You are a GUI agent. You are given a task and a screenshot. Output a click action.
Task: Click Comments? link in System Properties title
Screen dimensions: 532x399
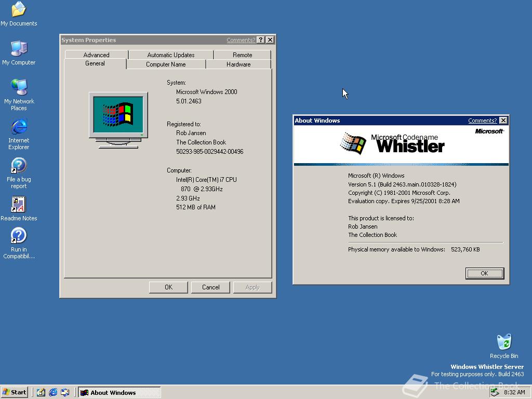coord(241,40)
